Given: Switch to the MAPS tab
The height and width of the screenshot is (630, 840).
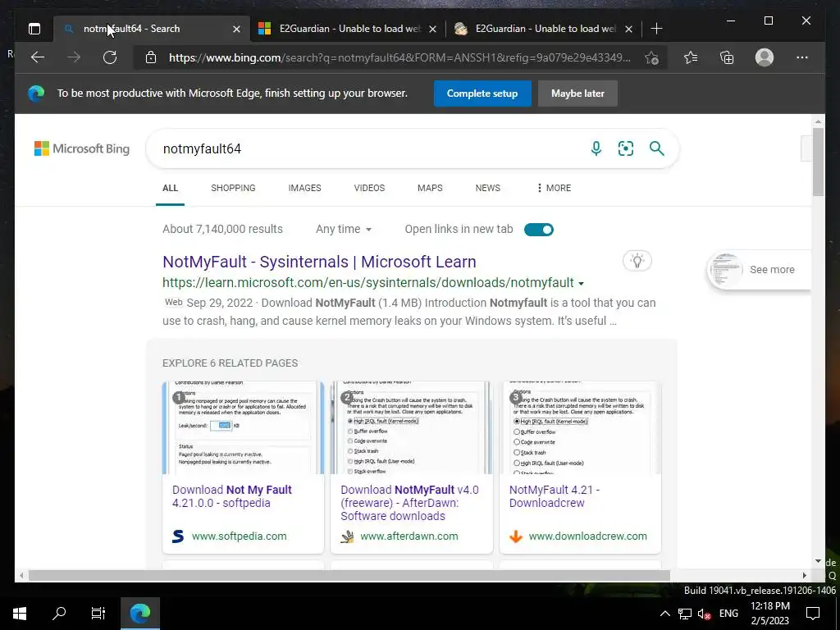Looking at the screenshot, I should click(430, 188).
